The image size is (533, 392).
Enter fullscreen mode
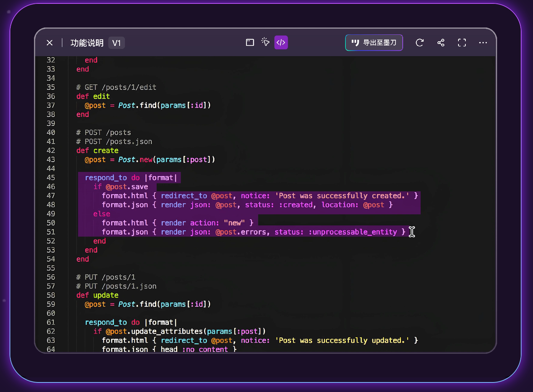[462, 42]
